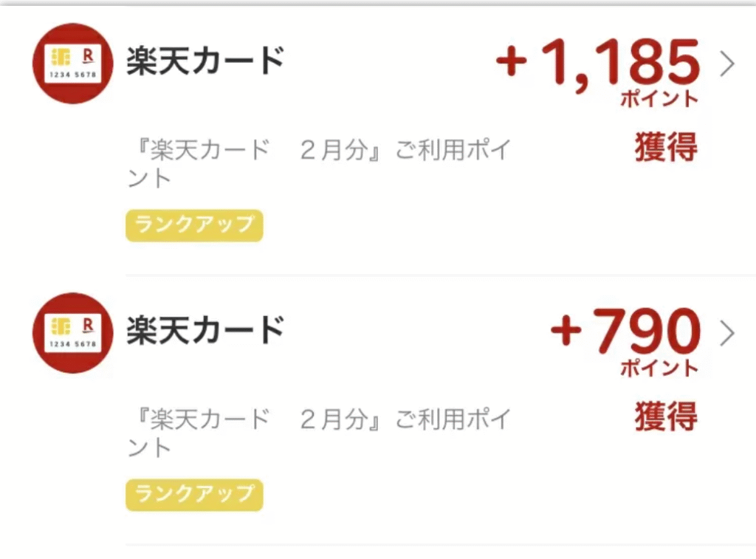The height and width of the screenshot is (559, 756).
Task: Click the ポイント unit label below 790
Action: pos(659,368)
